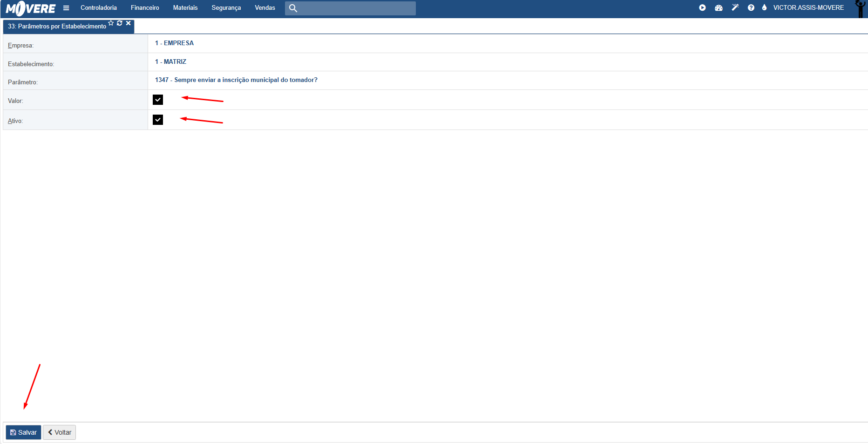Click the Salvar button
This screenshot has width=868, height=444.
tap(23, 432)
